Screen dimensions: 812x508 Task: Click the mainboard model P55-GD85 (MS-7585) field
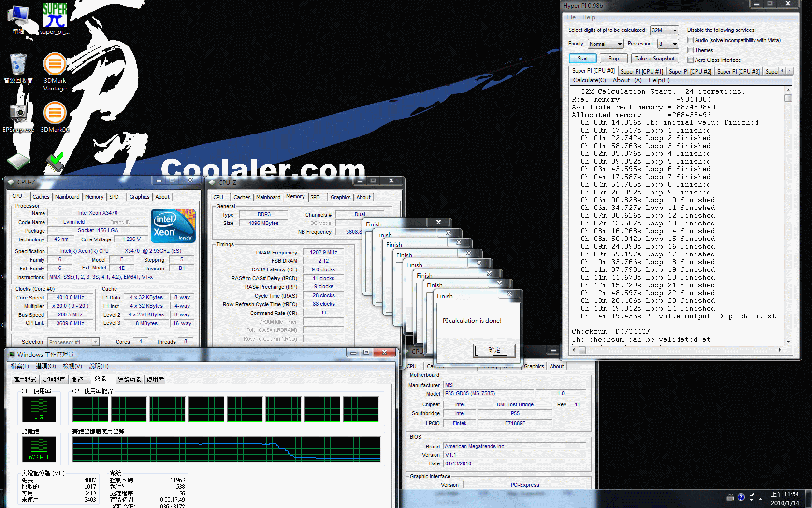[x=489, y=394]
